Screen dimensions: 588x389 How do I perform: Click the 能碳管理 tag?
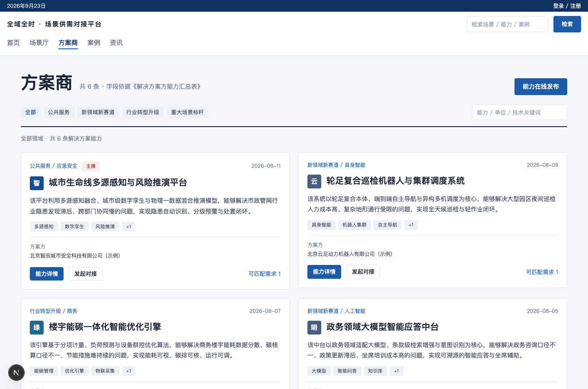tap(44, 371)
